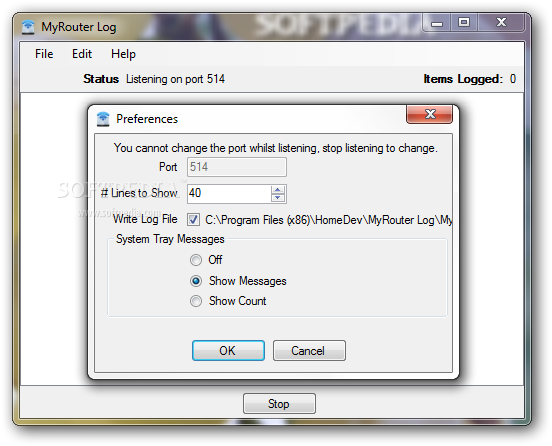This screenshot has height=446, width=552.
Task: Open the Help menu
Action: (x=123, y=54)
